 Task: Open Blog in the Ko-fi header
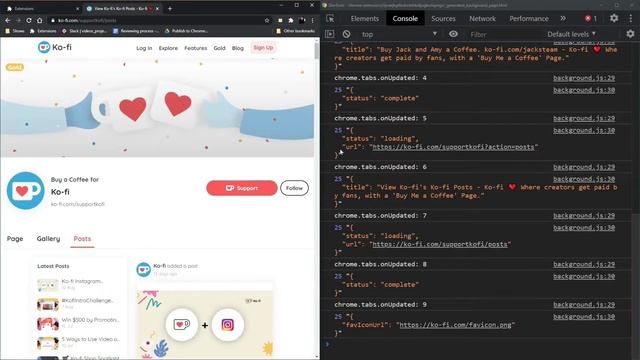coord(238,48)
